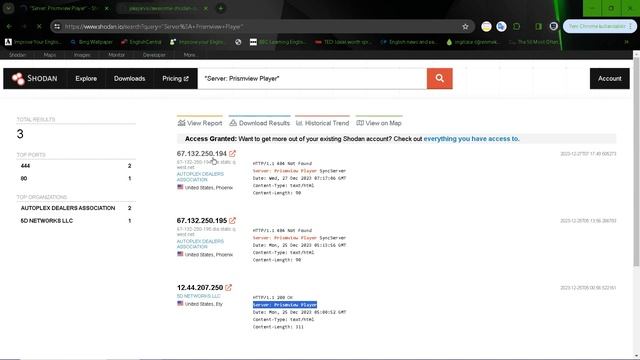
Task: Open external link icon beside 67.132.250.194
Action: (x=232, y=153)
